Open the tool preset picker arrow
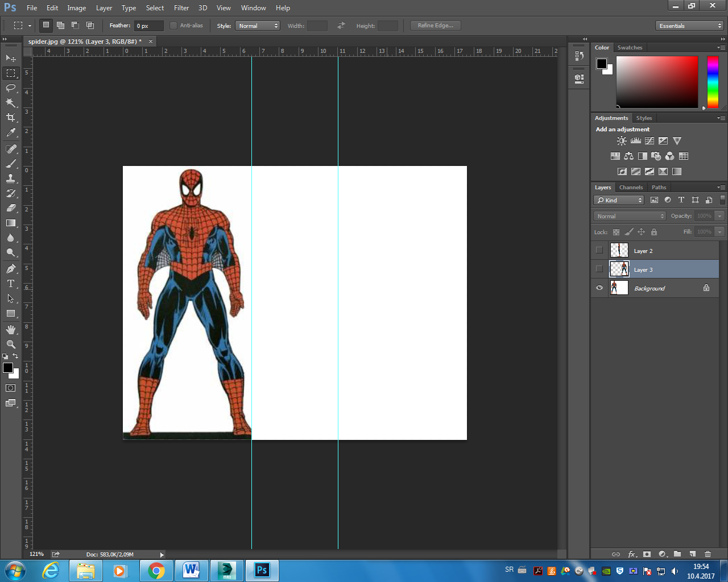Image resolution: width=728 pixels, height=582 pixels. tap(30, 26)
